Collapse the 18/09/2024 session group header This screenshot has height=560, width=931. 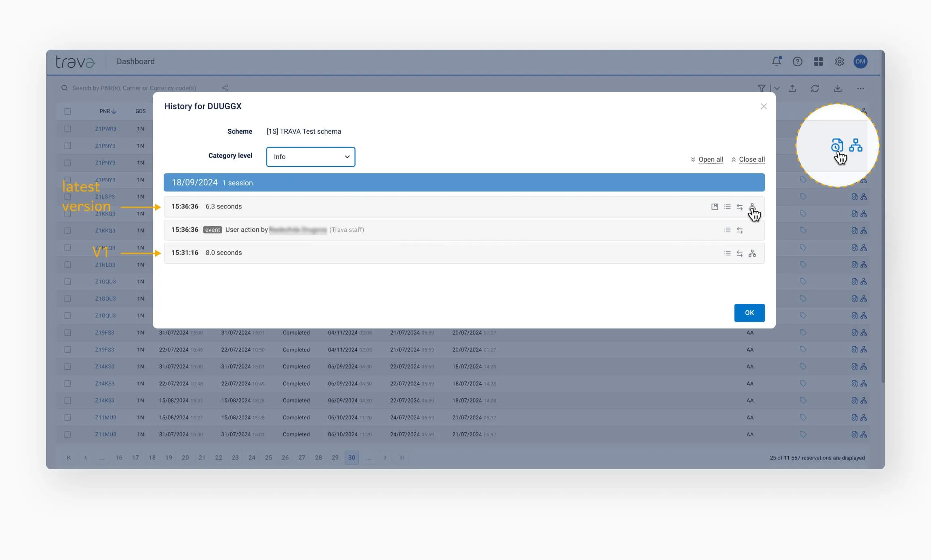[464, 183]
